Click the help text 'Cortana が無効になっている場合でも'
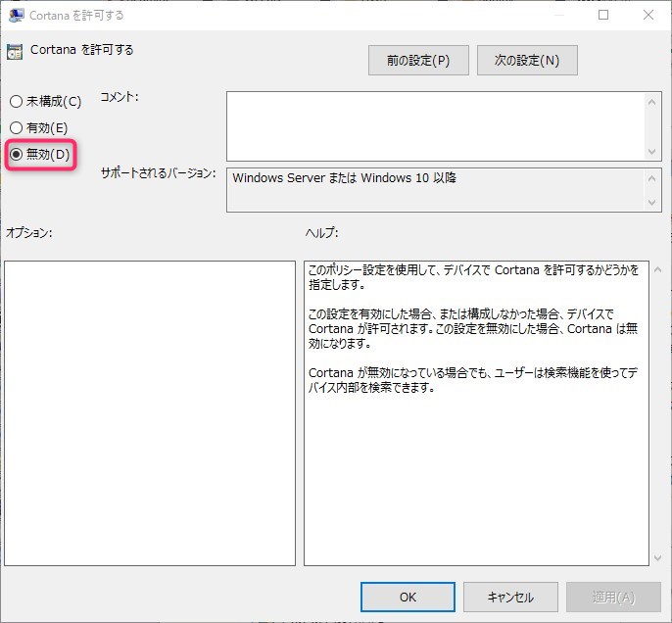This screenshot has height=623, width=672. click(399, 373)
